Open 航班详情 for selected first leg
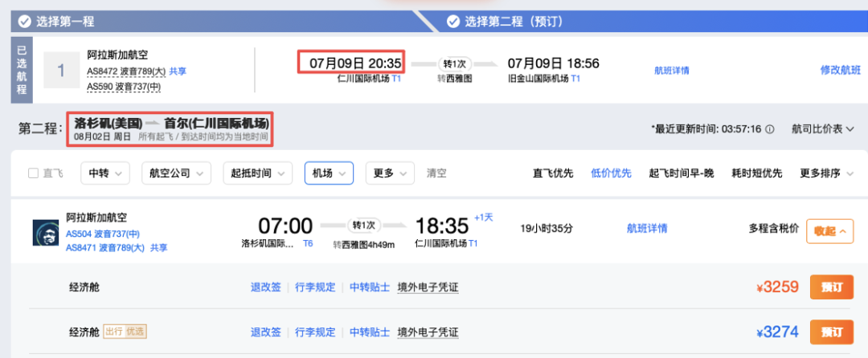The height and width of the screenshot is (358, 868). coord(671,70)
